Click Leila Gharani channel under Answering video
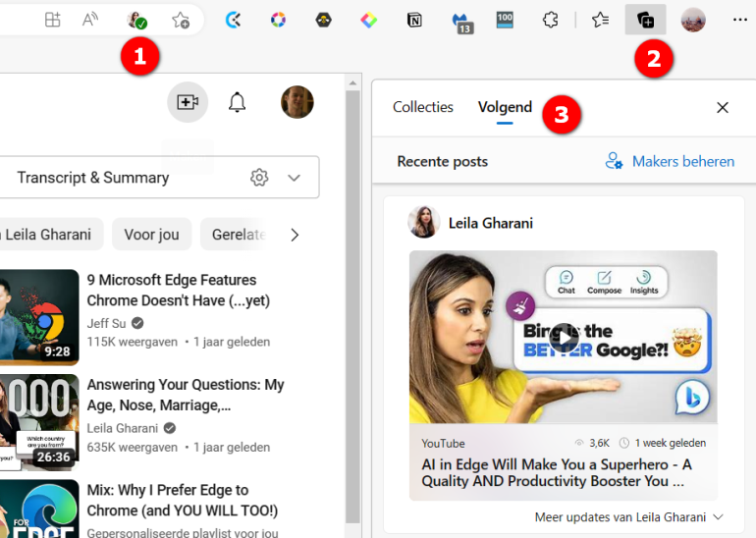This screenshot has height=538, width=756. coord(123,428)
